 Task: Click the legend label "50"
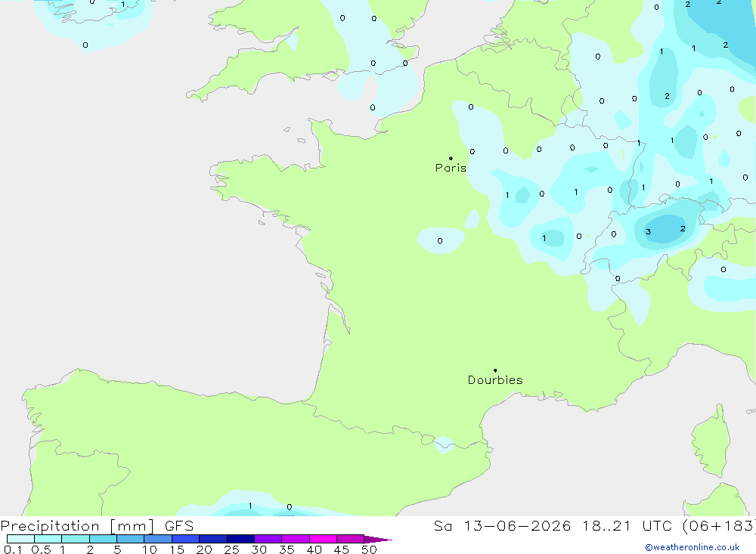[x=369, y=549]
